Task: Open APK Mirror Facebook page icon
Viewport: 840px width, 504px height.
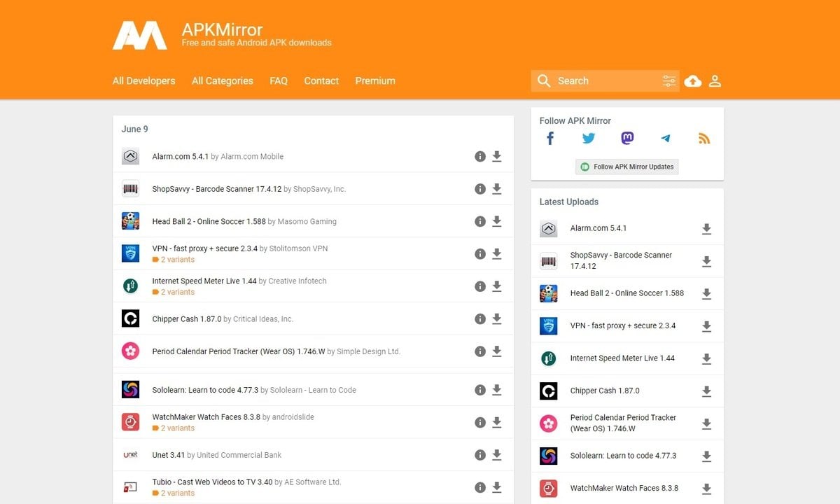Action: click(550, 139)
